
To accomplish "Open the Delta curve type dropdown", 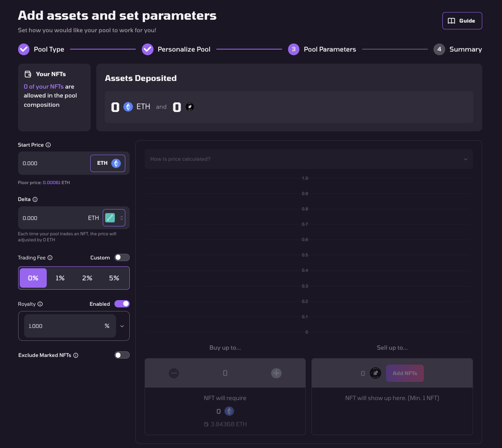I will 114,218.
